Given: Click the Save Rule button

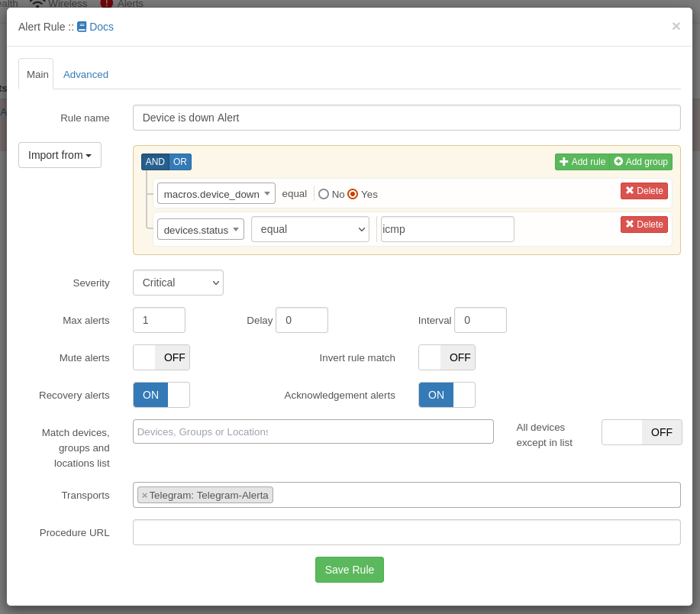Looking at the screenshot, I should [349, 570].
